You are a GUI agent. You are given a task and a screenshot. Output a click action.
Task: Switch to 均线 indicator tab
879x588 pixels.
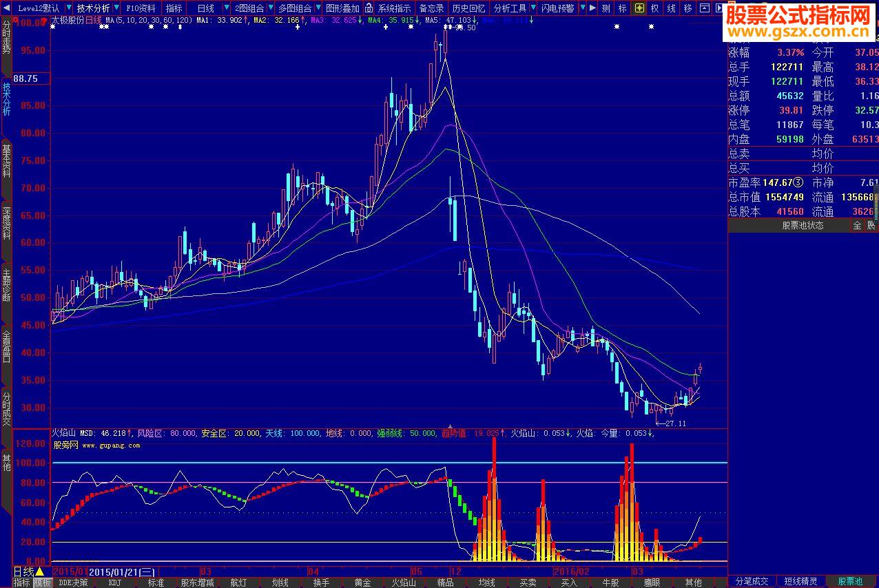click(x=486, y=582)
